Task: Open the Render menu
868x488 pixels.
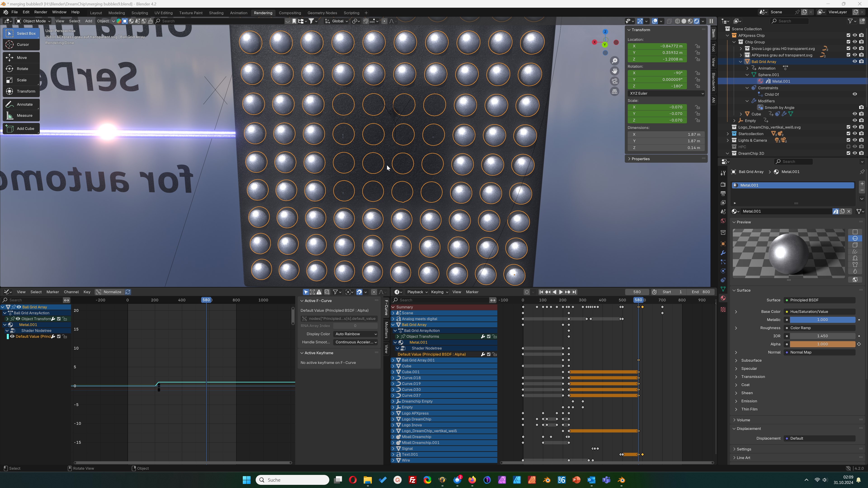Action: (40, 12)
